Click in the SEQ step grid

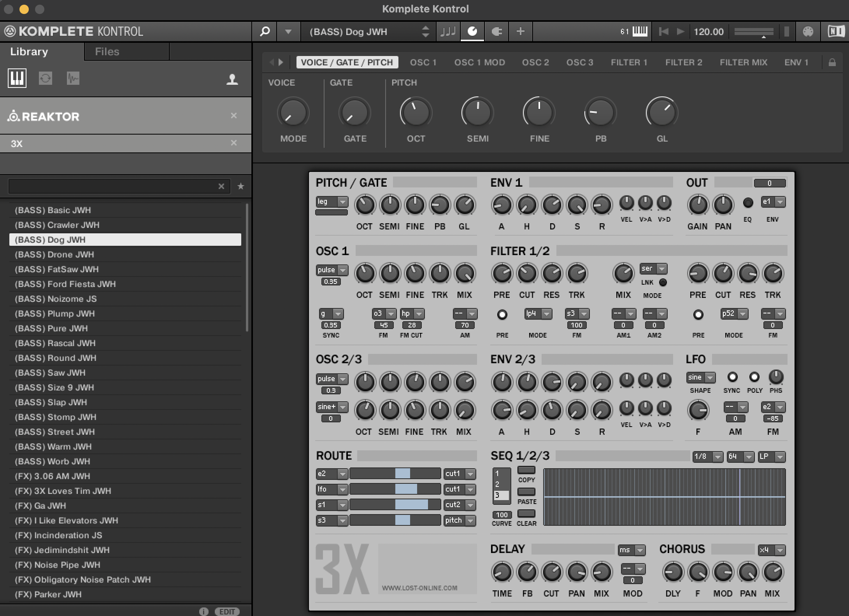point(664,497)
